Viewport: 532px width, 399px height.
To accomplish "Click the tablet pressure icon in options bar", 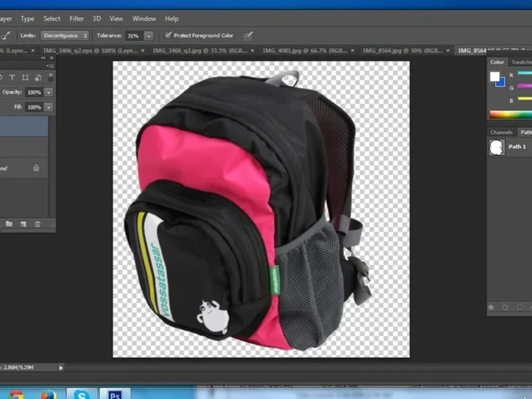I will click(248, 35).
